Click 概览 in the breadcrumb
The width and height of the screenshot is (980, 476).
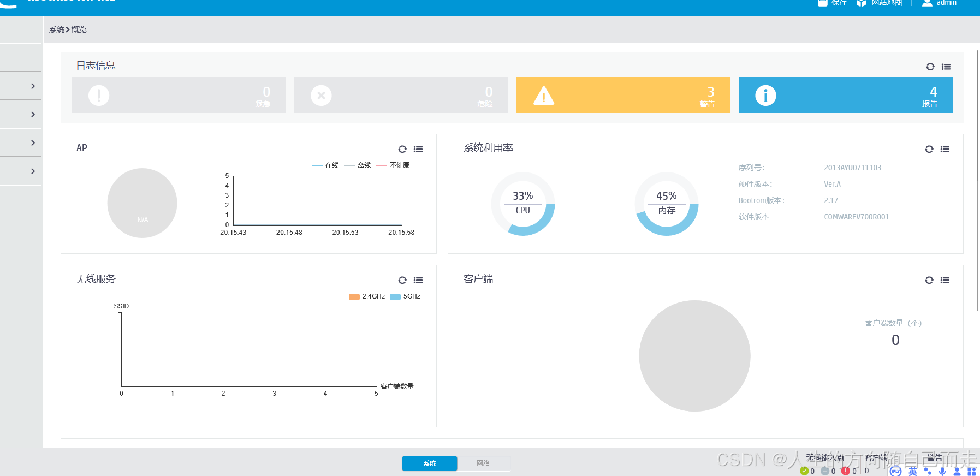click(79, 29)
